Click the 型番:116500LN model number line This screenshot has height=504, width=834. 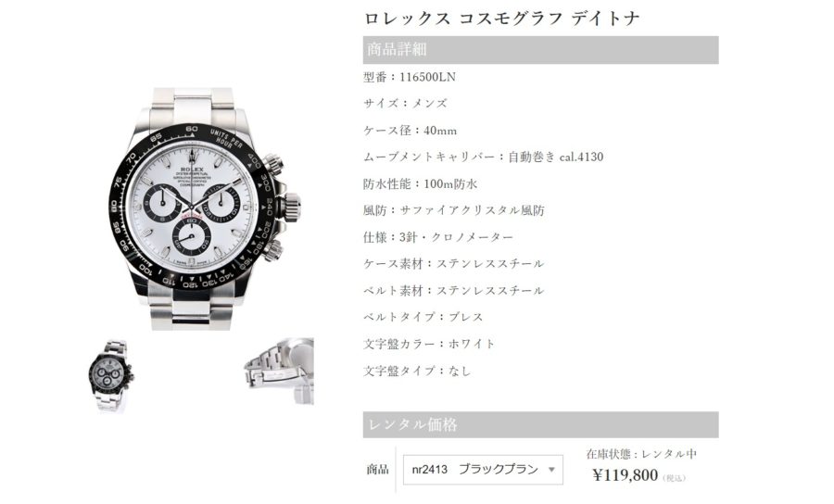tap(410, 77)
